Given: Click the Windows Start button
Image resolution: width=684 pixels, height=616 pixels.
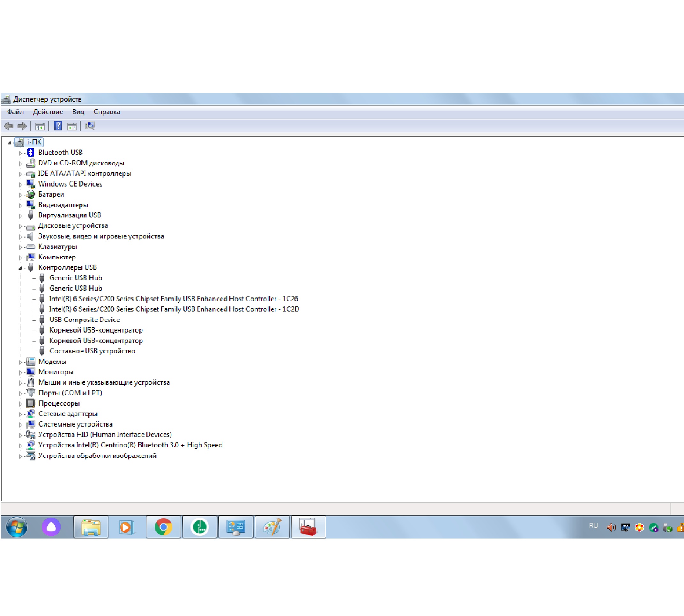Looking at the screenshot, I should 17,527.
